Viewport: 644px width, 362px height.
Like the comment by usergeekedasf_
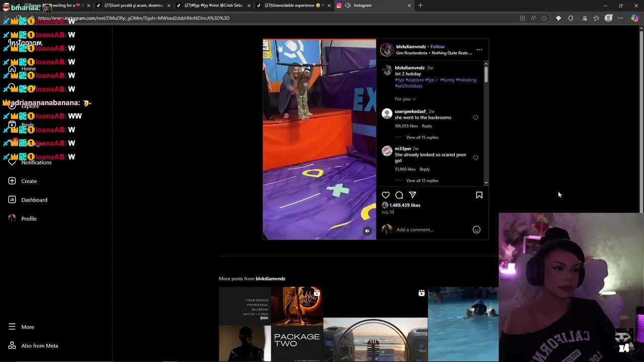(475, 118)
